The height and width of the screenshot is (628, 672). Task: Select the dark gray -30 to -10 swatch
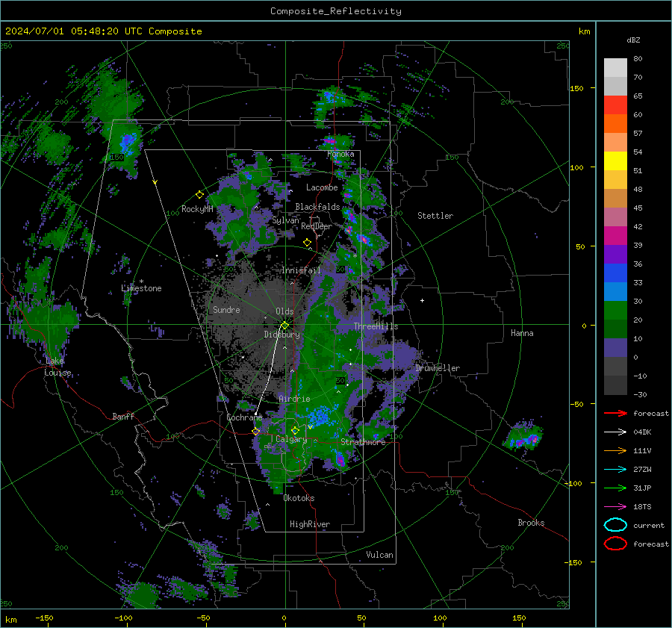coord(615,385)
